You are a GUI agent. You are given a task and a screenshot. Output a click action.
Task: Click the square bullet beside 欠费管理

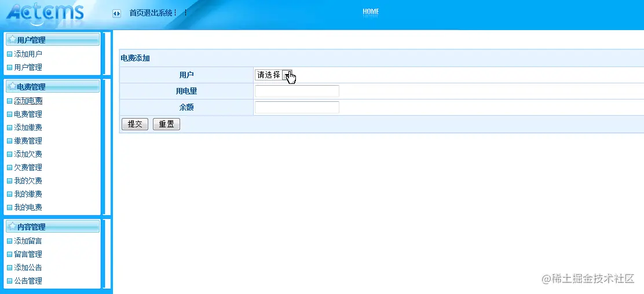point(9,167)
